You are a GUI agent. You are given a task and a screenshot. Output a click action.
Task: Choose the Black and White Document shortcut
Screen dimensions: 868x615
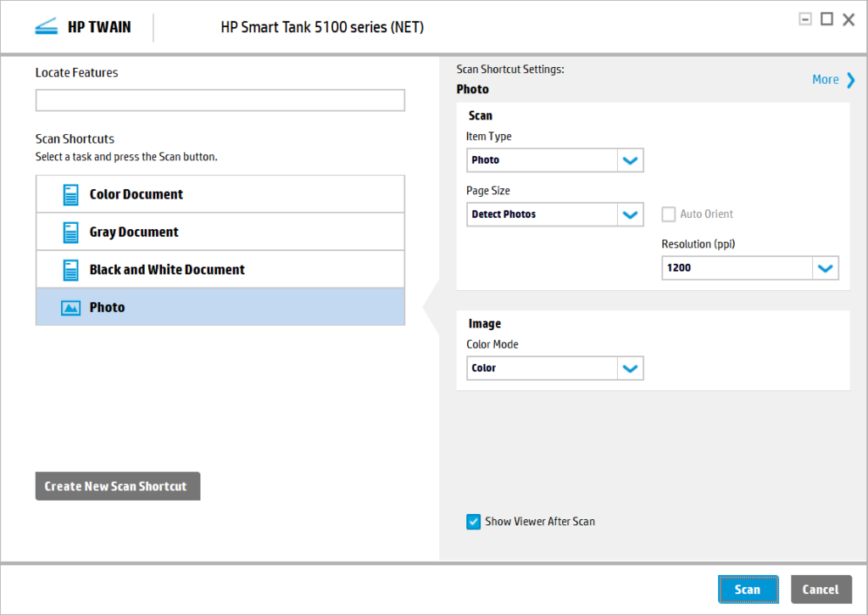point(220,270)
